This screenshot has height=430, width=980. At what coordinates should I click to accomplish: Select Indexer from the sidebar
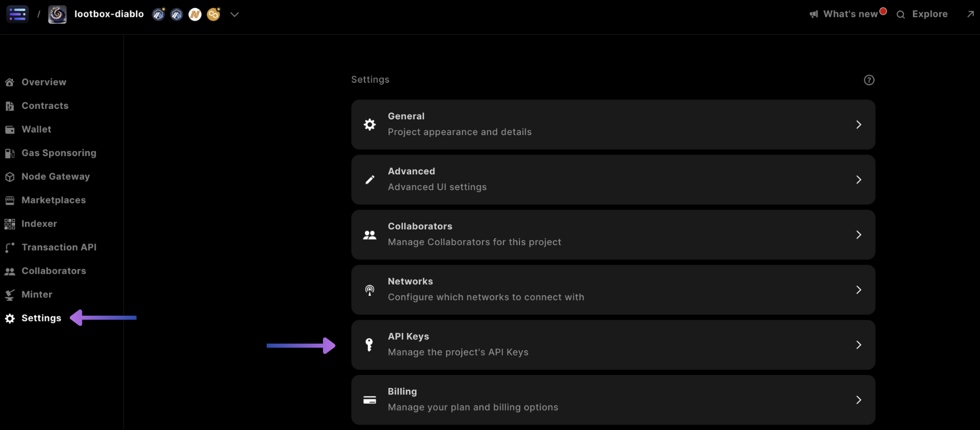(x=39, y=224)
